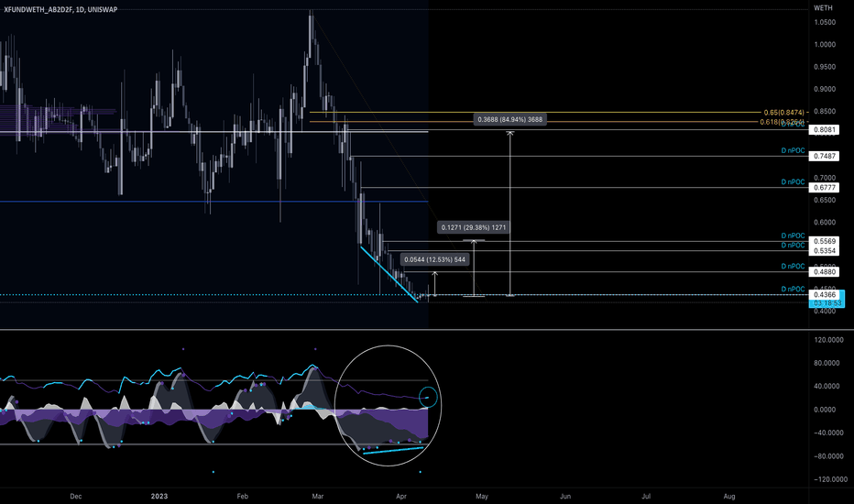This screenshot has height=504, width=854.
Task: Click the 0.65(0.8474) fib level label
Action: (783, 112)
